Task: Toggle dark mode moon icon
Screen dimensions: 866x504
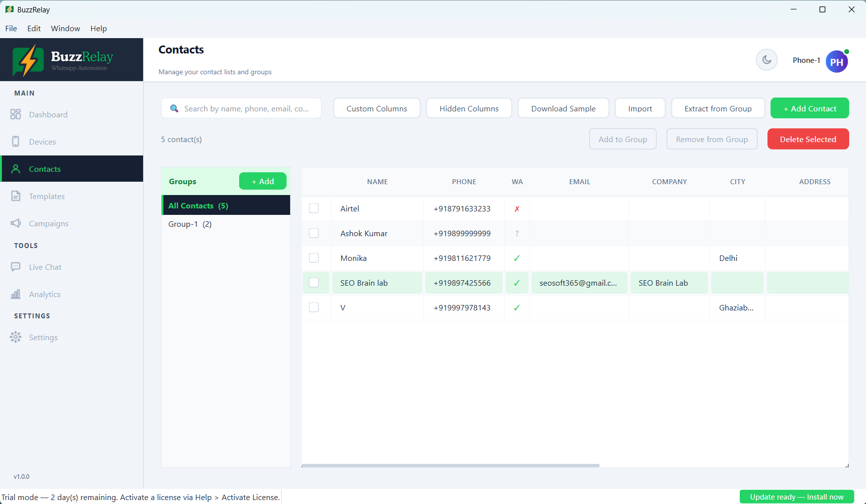Action: (x=766, y=60)
